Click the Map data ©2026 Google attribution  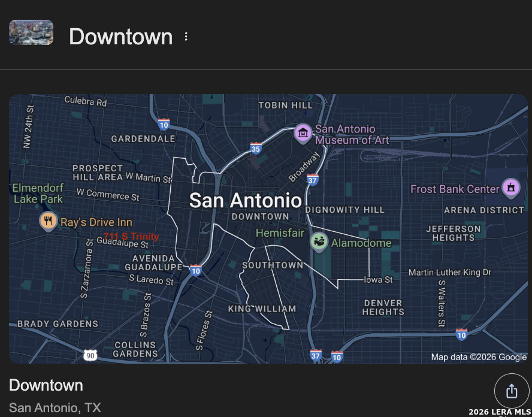point(479,357)
